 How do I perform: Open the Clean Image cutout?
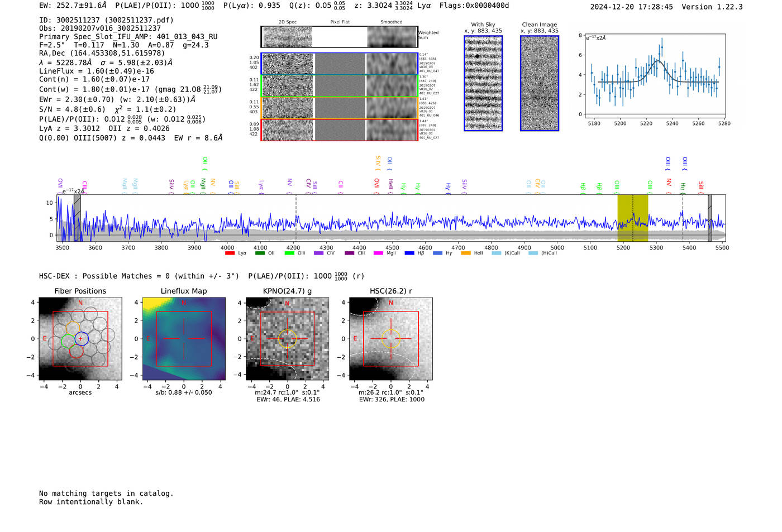click(540, 83)
